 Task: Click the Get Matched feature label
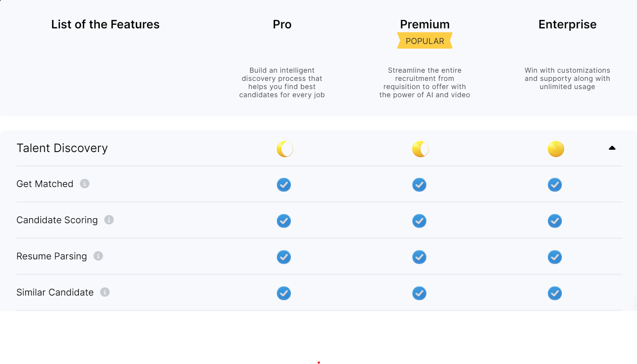pos(45,184)
